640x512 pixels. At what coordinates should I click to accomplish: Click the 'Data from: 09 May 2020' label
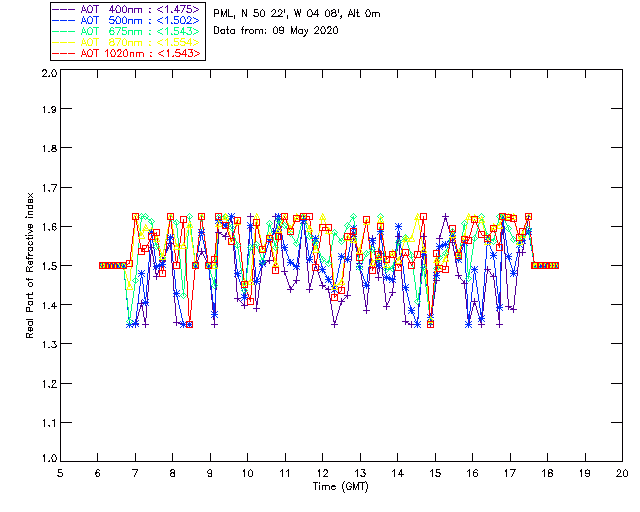276,31
